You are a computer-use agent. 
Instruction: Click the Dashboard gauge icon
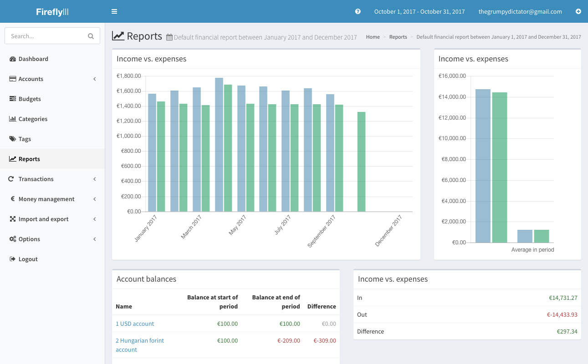point(13,59)
